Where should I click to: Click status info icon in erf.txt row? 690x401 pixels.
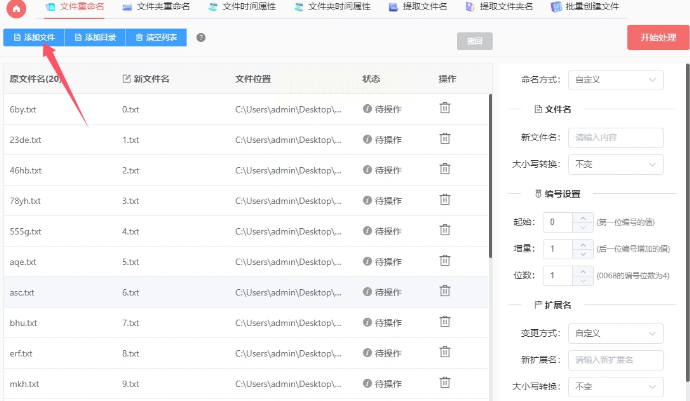tap(367, 353)
